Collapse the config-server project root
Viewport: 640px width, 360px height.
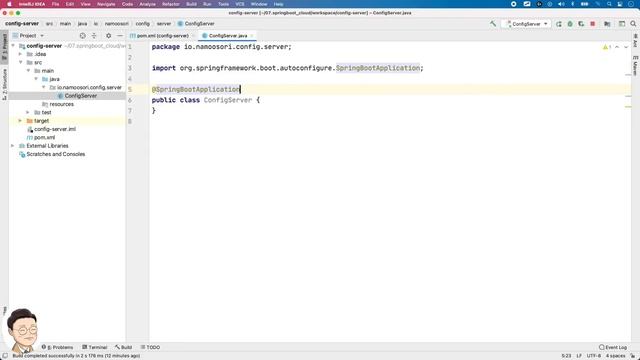(13, 46)
